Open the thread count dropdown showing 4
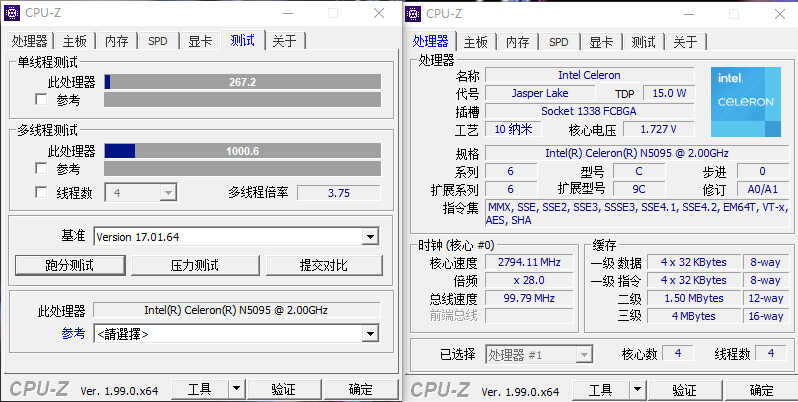Image resolution: width=798 pixels, height=402 pixels. point(140,193)
